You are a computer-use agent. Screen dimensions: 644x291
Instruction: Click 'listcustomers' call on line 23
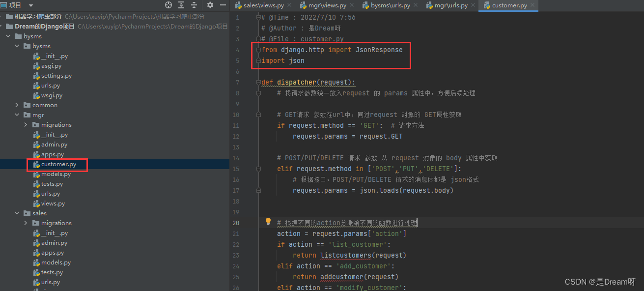(345, 255)
